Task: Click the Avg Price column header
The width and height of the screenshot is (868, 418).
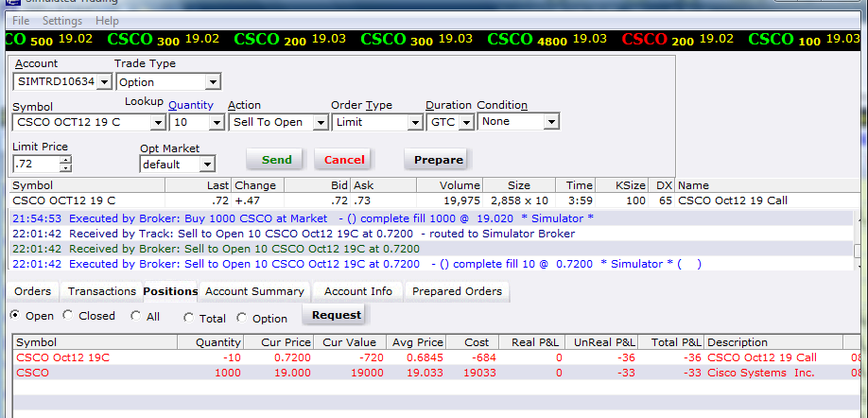Action: (416, 342)
